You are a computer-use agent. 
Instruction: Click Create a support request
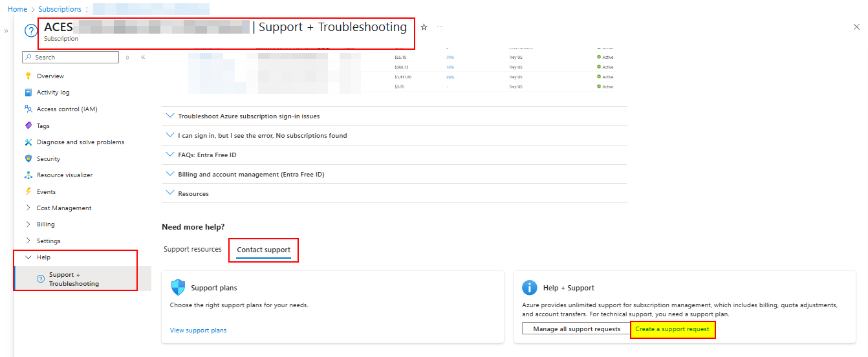tap(673, 329)
